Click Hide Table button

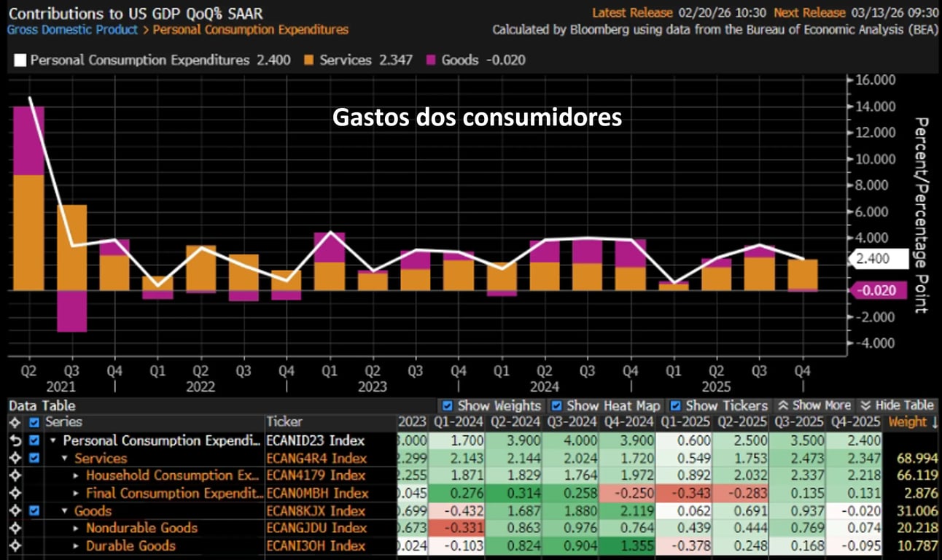(897, 405)
